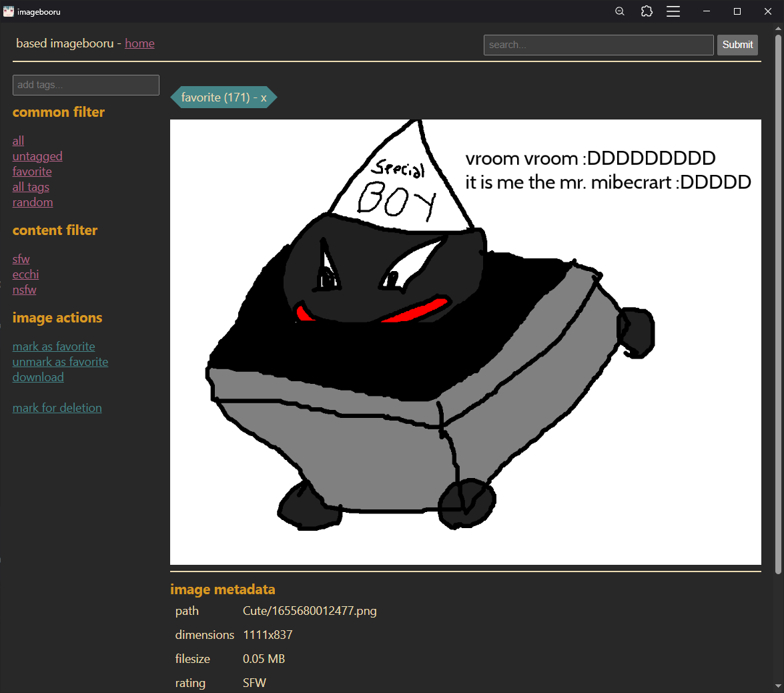
Task: Open the hamburger menu icon
Action: (673, 11)
